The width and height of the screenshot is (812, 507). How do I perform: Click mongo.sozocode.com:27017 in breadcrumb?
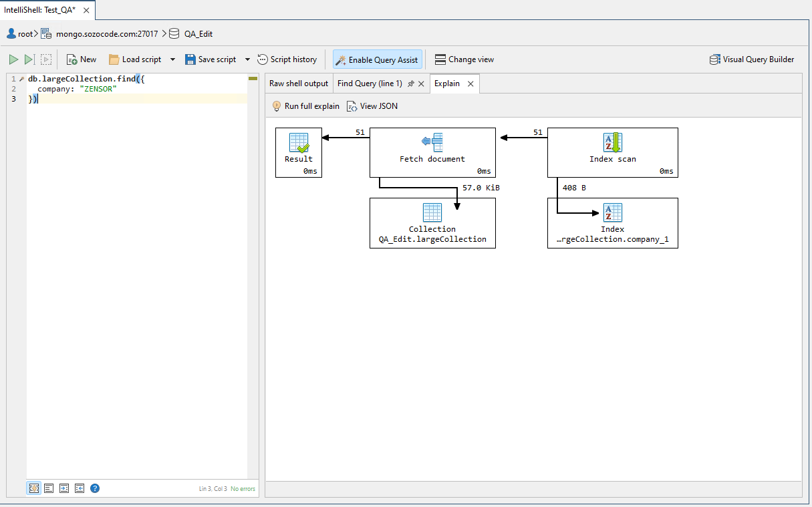pyautogui.click(x=99, y=33)
